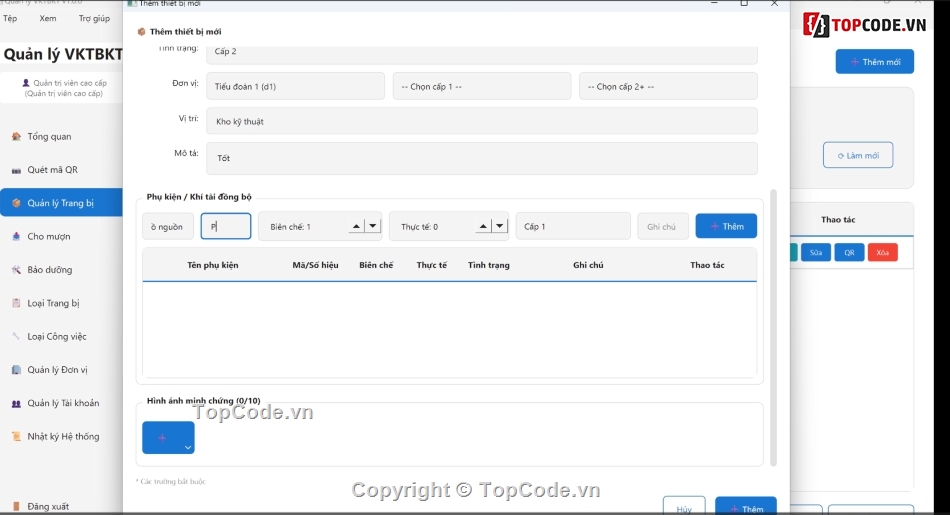Click Ghi chú column header
Image resolution: width=950 pixels, height=515 pixels.
click(x=588, y=265)
